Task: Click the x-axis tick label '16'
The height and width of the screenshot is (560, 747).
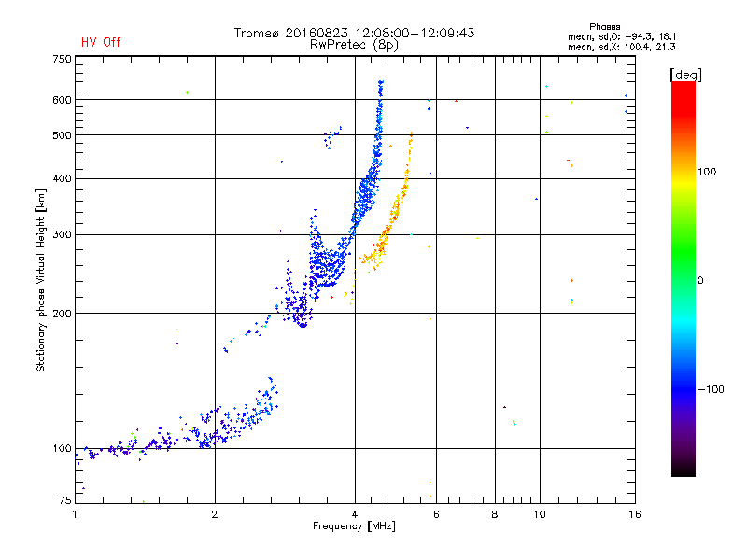Action: [635, 514]
